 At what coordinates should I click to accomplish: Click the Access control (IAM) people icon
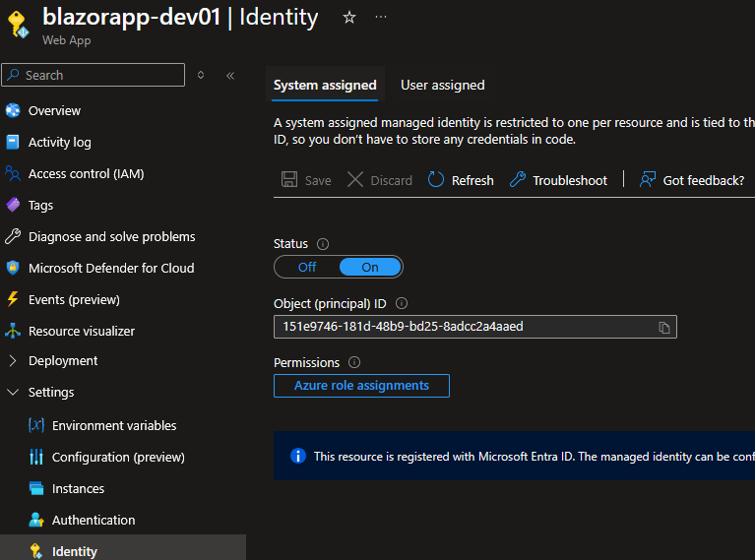click(x=13, y=173)
